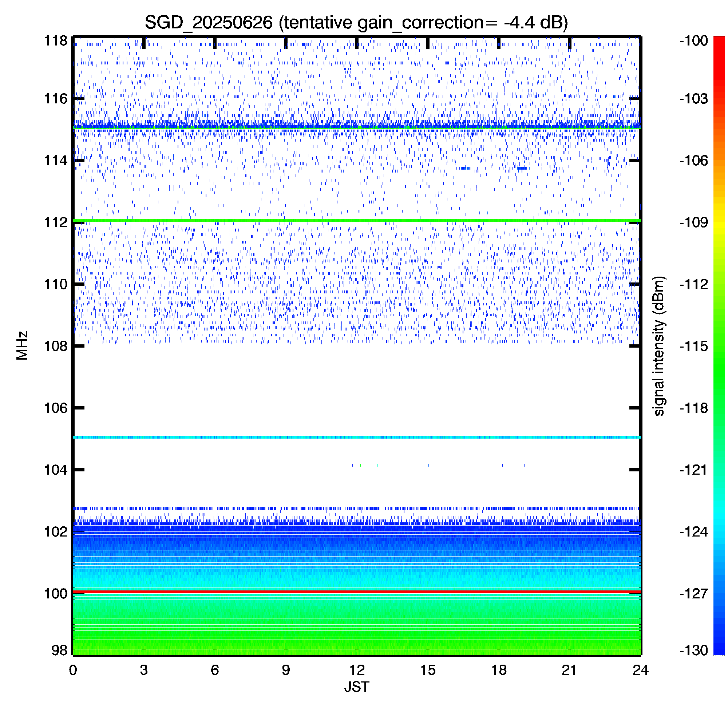
Task: Click the green line near 115 MHz
Action: tap(357, 128)
